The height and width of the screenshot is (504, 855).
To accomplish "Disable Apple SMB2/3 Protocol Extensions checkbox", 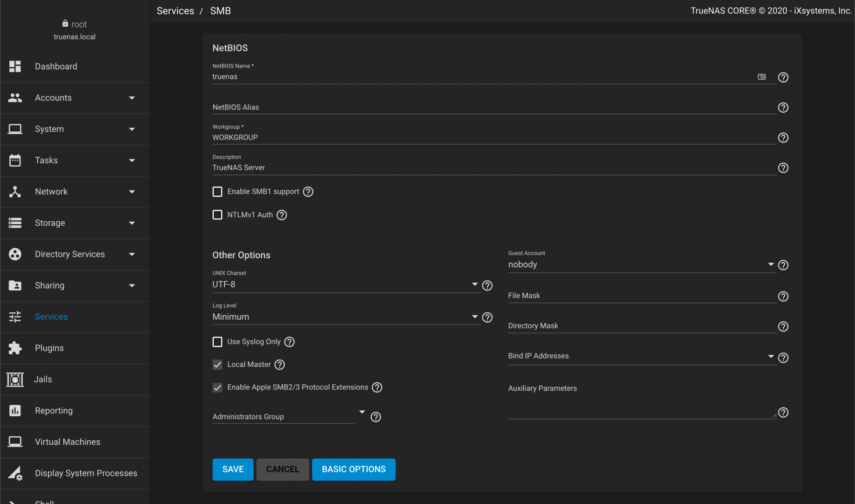I will point(217,387).
